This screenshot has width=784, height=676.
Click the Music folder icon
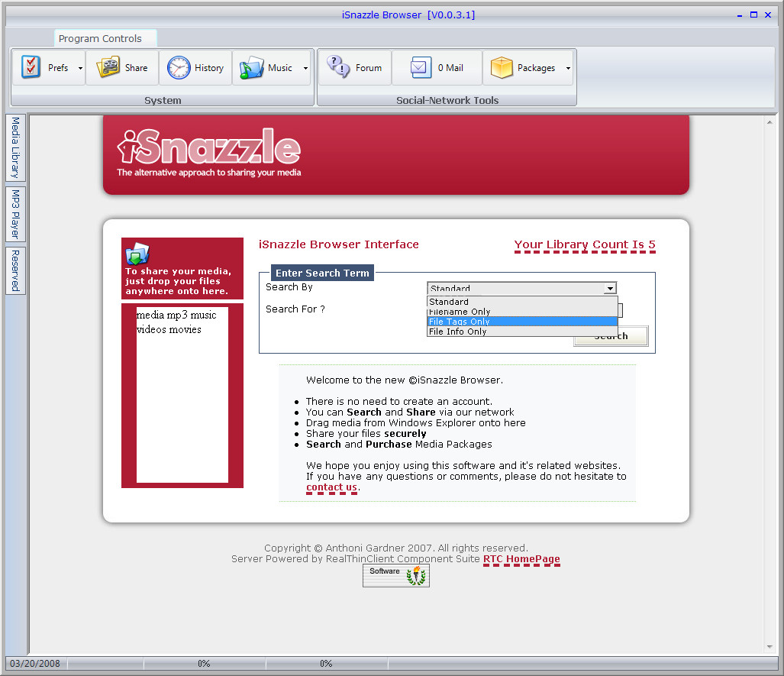click(251, 67)
